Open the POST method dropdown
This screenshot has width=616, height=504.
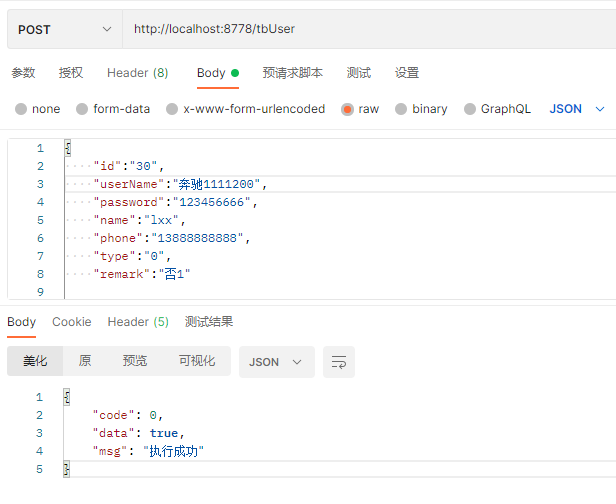65,29
